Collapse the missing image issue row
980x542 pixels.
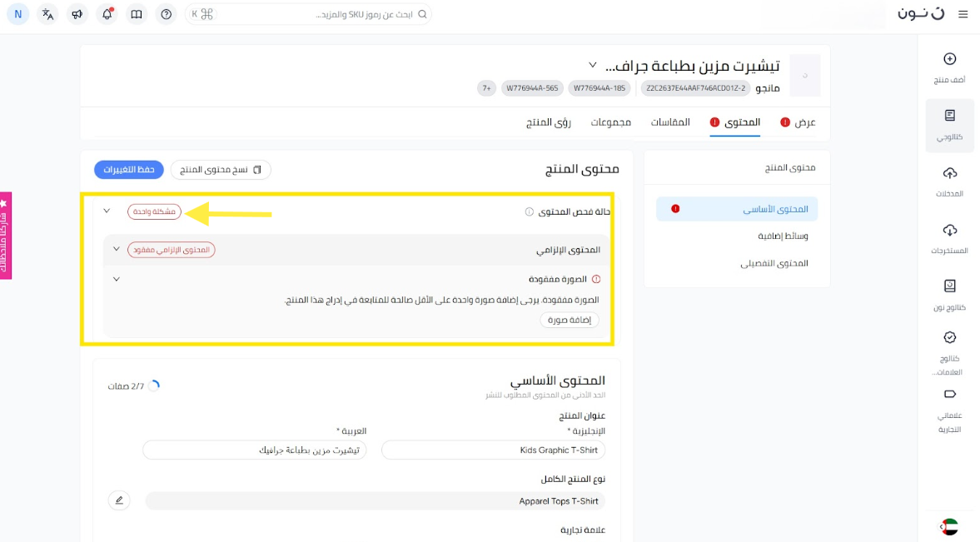[x=117, y=279]
